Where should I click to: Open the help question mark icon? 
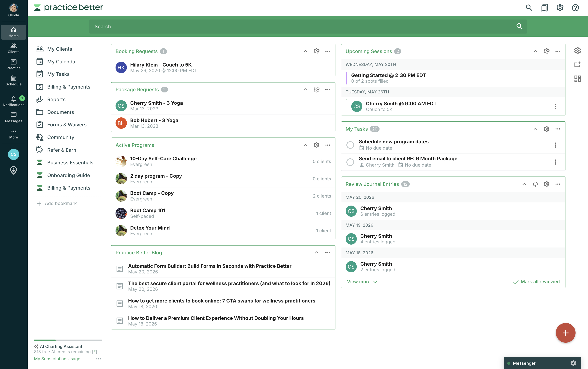(x=575, y=8)
